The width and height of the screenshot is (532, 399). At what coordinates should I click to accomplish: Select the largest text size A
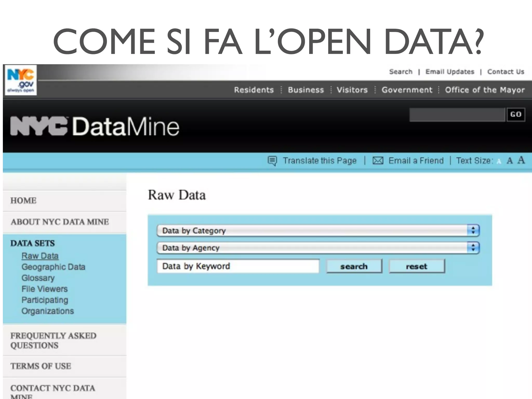[x=521, y=160]
